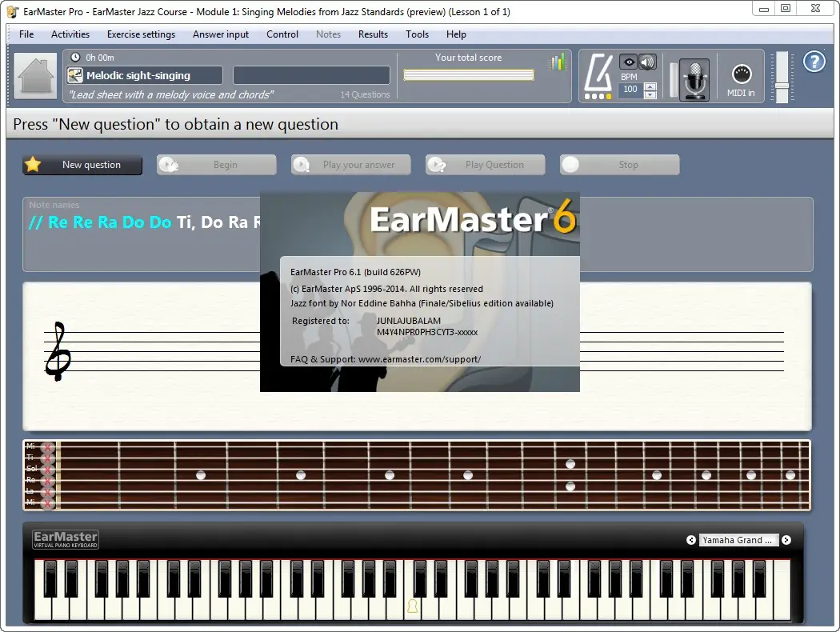Image resolution: width=840 pixels, height=632 pixels.
Task: Click the treble clef on the staff
Action: 58,351
